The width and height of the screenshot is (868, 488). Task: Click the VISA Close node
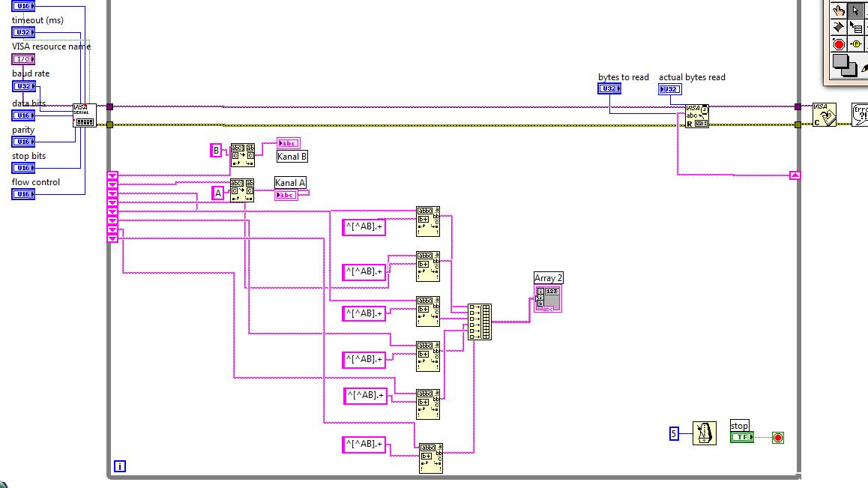(x=825, y=115)
